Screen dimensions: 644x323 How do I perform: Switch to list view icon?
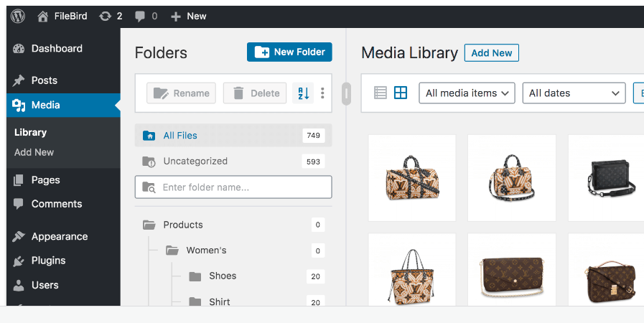point(381,93)
